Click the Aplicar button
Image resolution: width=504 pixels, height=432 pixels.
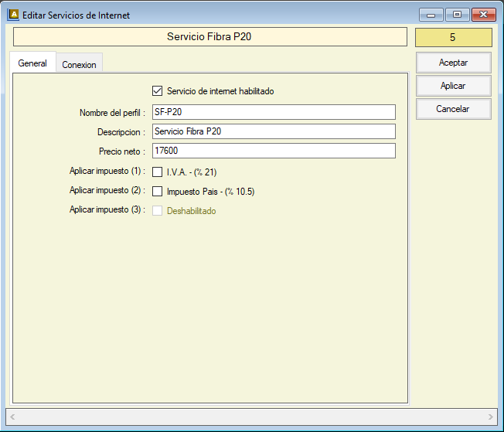[453, 86]
